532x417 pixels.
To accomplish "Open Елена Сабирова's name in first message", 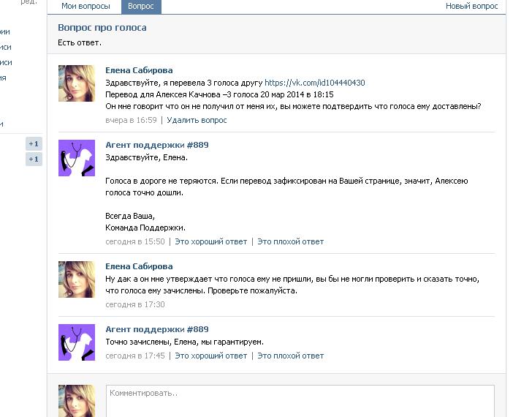I will [139, 70].
